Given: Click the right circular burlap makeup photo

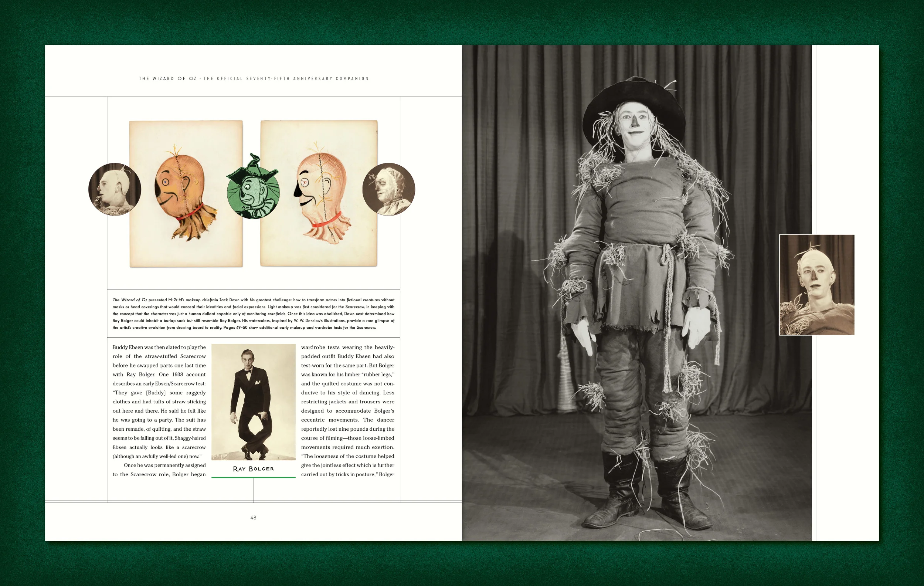Looking at the screenshot, I should 388,189.
